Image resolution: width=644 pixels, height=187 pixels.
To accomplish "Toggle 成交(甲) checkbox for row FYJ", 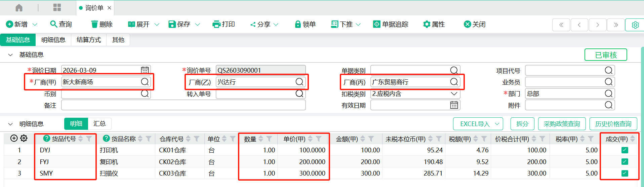I will (x=625, y=162).
